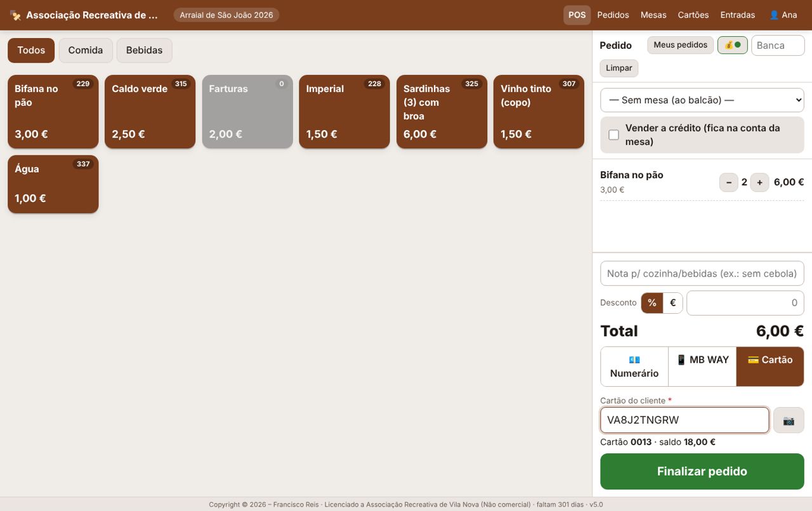Viewport: 812px width, 511px height.
Task: Switch discount to euro mode
Action: point(673,303)
